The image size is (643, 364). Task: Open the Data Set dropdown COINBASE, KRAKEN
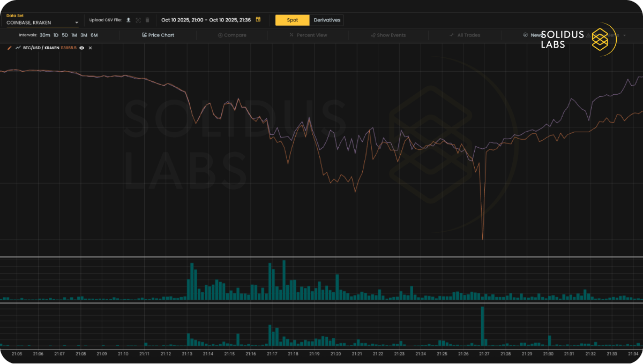tap(42, 23)
